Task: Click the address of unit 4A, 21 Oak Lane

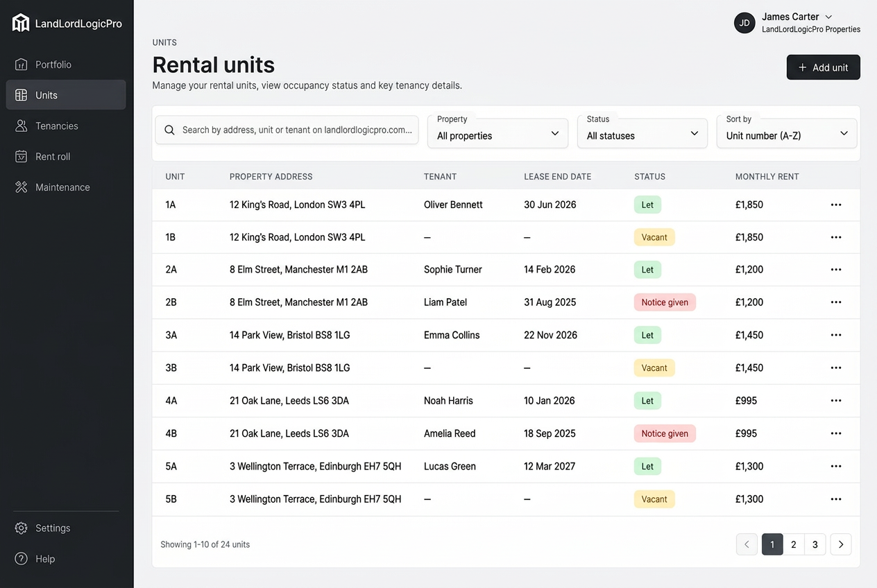Action: tap(289, 401)
